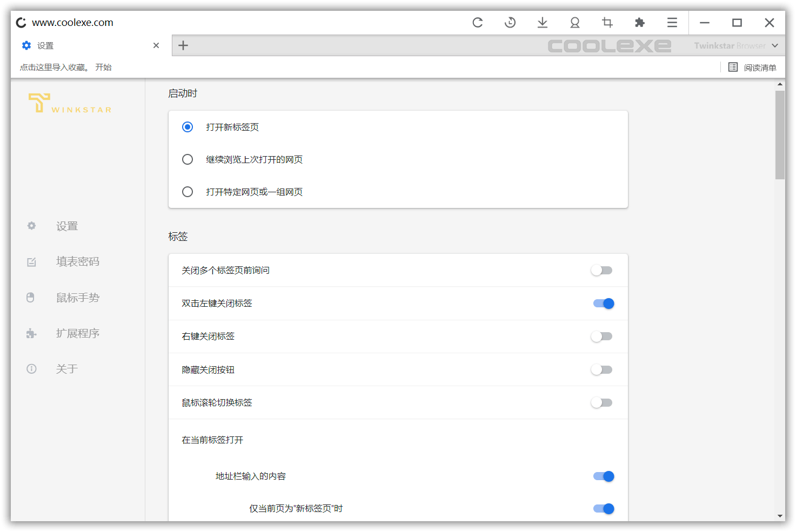This screenshot has width=796, height=532.
Task: Click the WINKSTAR logo in sidebar
Action: pyautogui.click(x=69, y=103)
